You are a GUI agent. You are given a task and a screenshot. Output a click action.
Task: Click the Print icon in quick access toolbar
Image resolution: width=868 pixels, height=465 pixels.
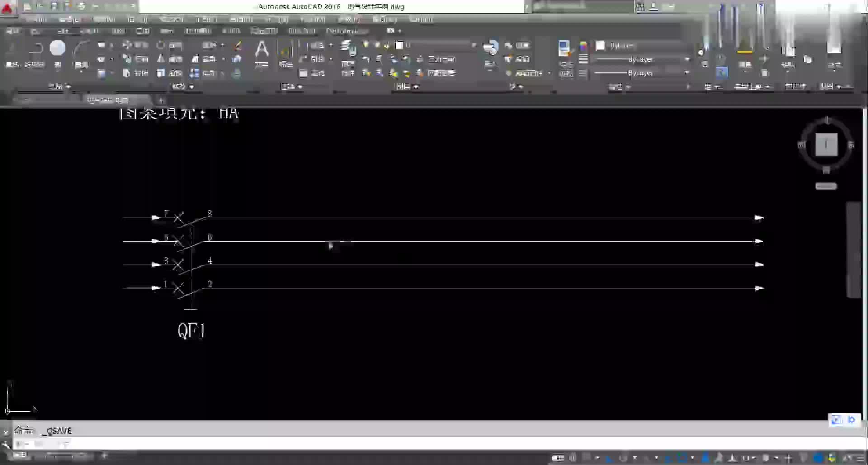(81, 6)
